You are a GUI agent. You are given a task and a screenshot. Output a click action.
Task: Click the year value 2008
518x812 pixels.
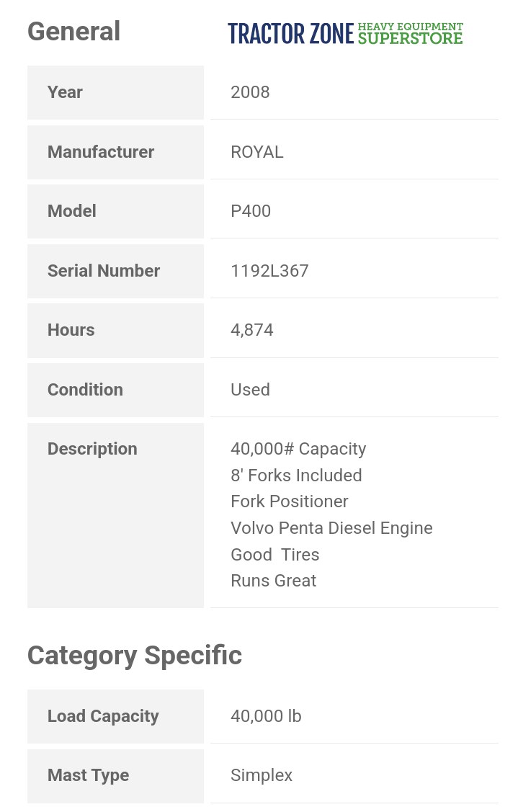click(x=250, y=92)
